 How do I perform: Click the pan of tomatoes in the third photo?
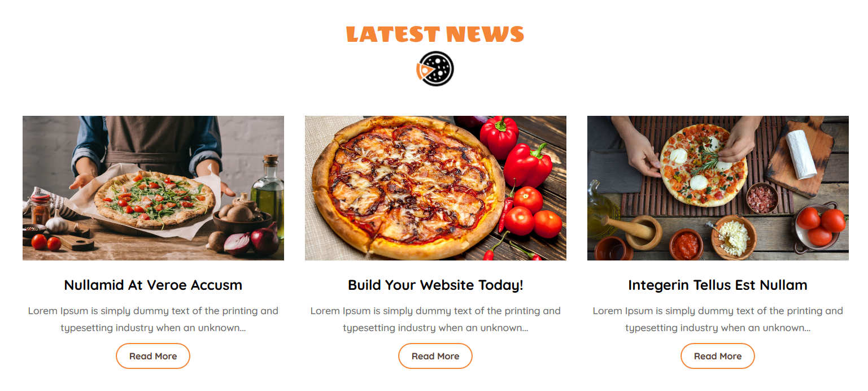pos(821,227)
